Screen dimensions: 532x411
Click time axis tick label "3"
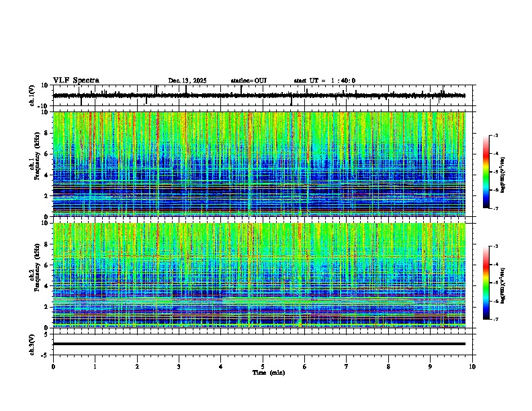(179, 367)
